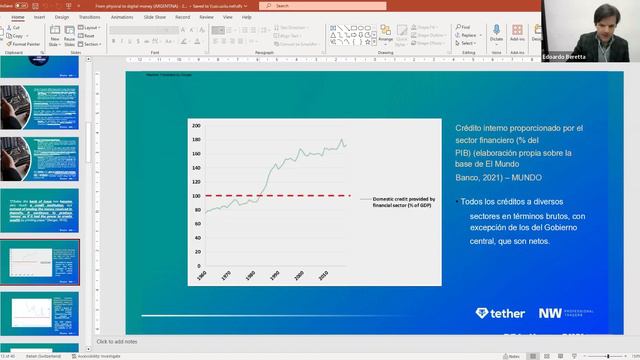Viewport: 640px width, 360px height.
Task: Click the Dictate microphone button
Action: point(496,33)
